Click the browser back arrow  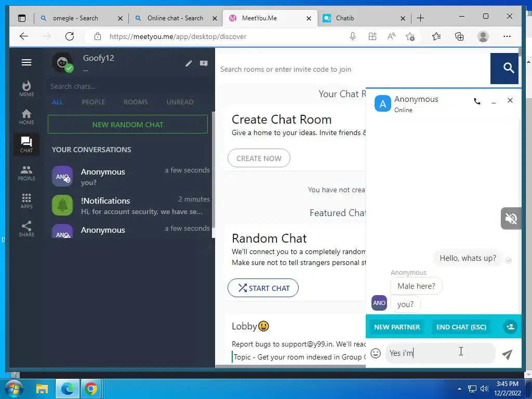(24, 36)
